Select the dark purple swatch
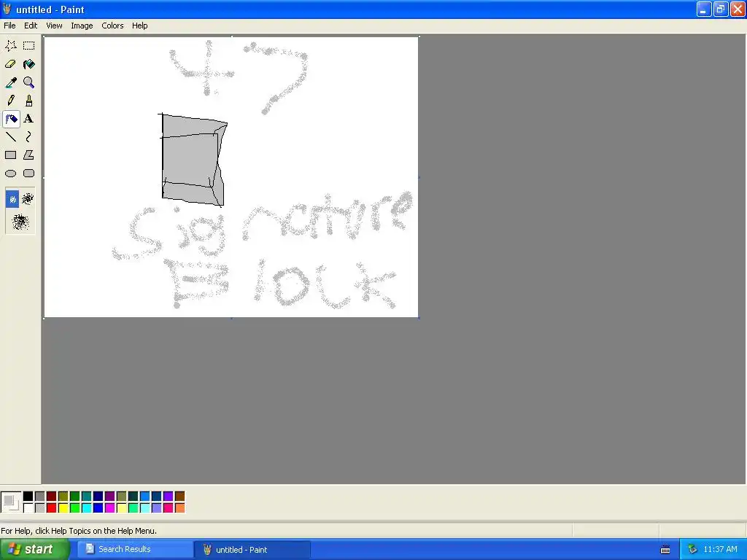 (110, 496)
